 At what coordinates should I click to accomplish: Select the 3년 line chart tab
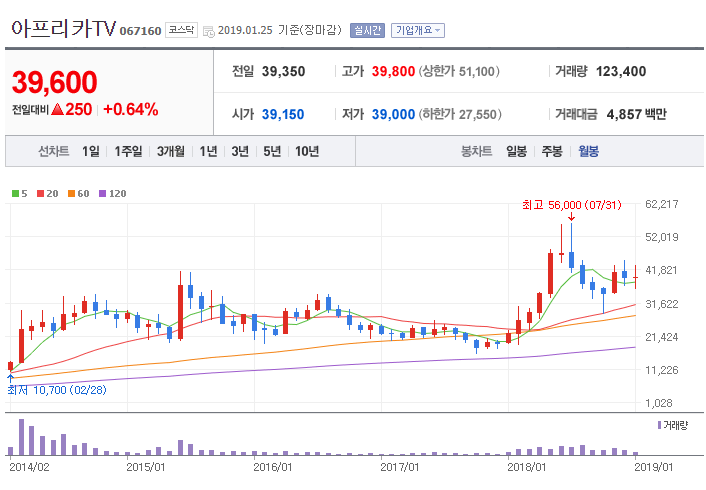(240, 151)
